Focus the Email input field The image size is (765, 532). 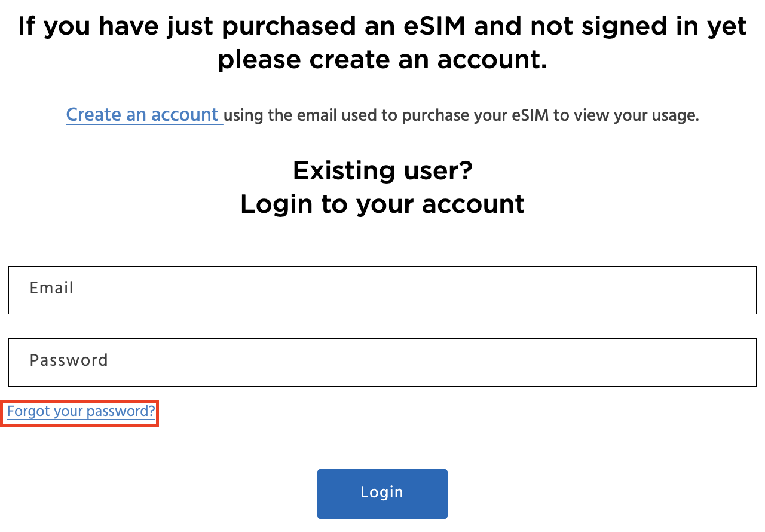point(382,290)
